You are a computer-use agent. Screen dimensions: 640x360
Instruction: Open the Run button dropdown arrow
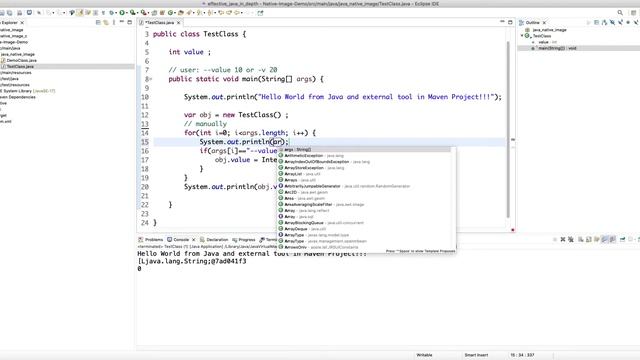127,13
